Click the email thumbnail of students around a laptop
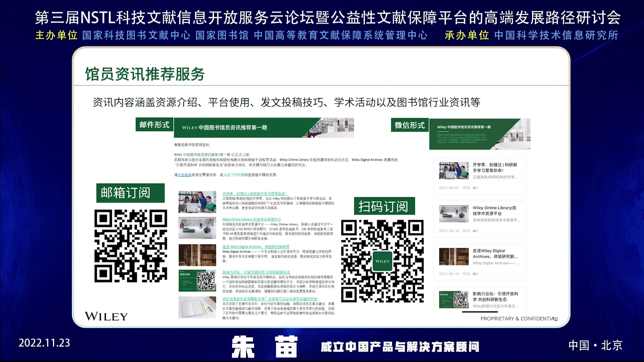 (x=197, y=202)
